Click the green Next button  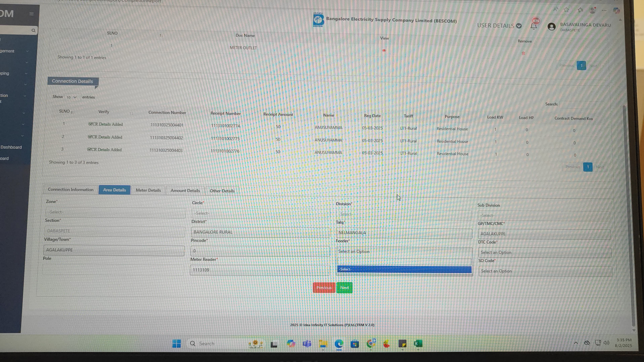(344, 288)
